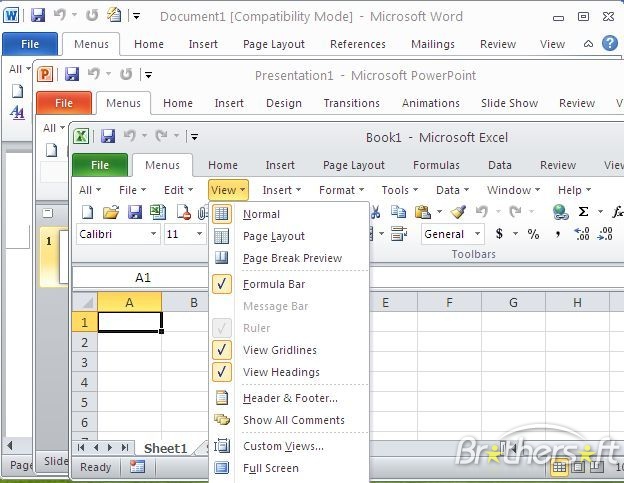624x483 pixels.
Task: Open the Transitions tab in PowerPoint
Action: tap(351, 103)
